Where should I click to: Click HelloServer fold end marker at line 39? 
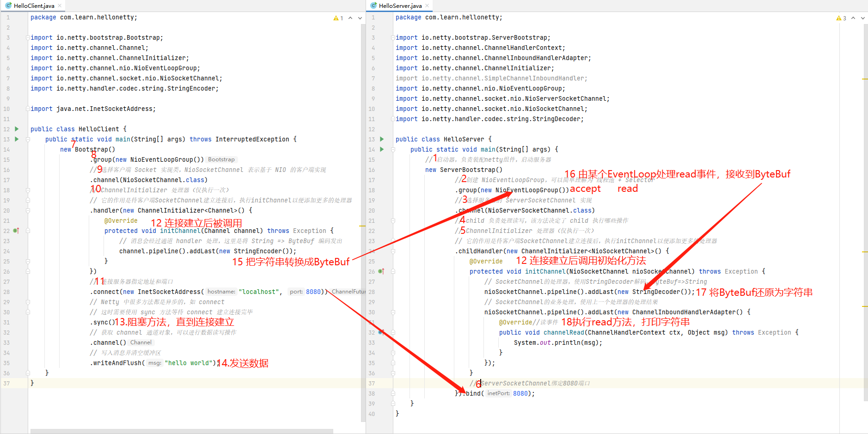tap(393, 403)
